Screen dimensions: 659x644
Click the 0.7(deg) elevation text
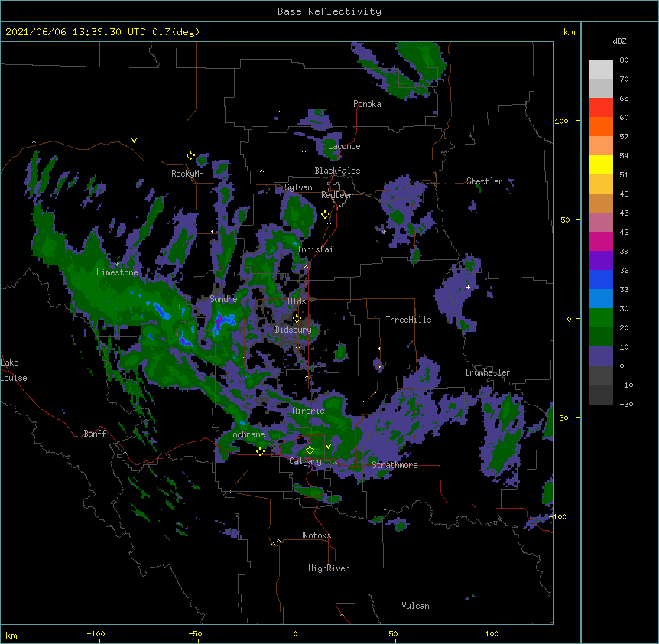click(x=176, y=32)
